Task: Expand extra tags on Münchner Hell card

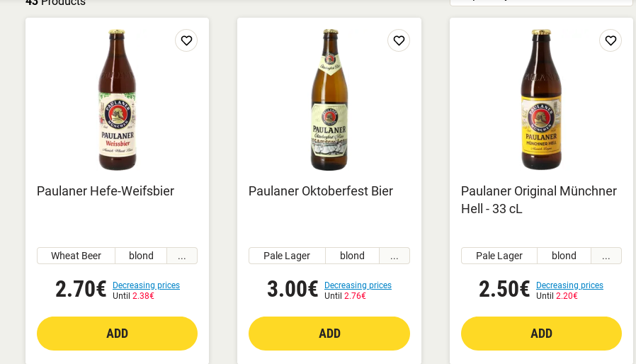Action: pos(606,256)
